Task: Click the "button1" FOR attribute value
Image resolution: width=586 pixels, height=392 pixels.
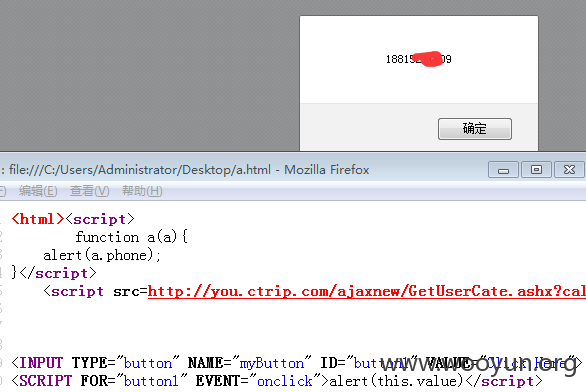Action: pos(151,381)
